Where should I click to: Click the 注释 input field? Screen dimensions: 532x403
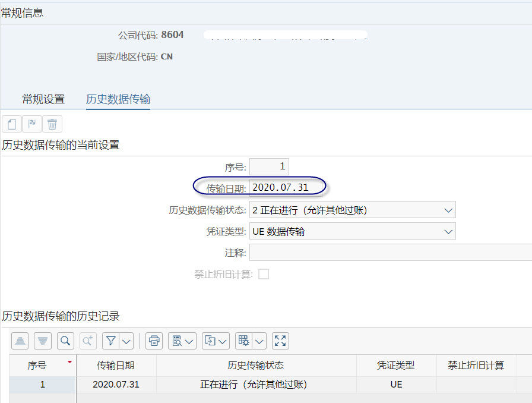(x=391, y=253)
